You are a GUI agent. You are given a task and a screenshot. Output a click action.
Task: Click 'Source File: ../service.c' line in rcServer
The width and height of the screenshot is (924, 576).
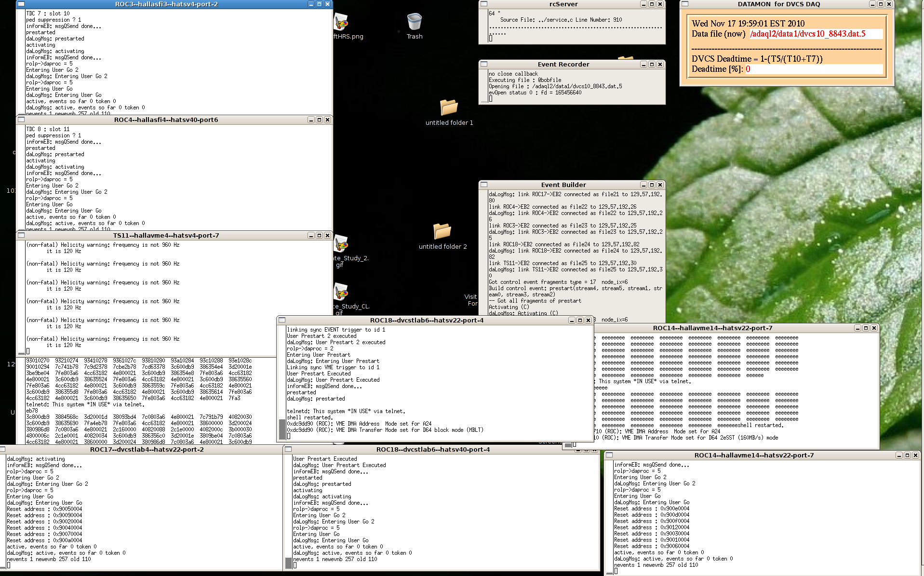[x=561, y=20]
